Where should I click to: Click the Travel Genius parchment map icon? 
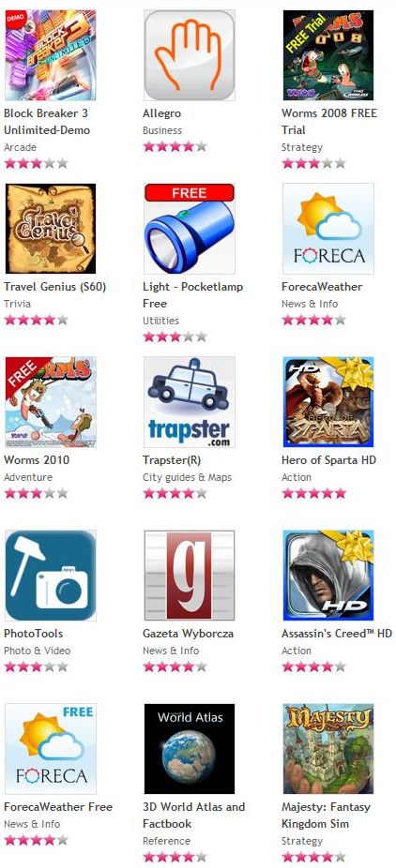click(51, 229)
